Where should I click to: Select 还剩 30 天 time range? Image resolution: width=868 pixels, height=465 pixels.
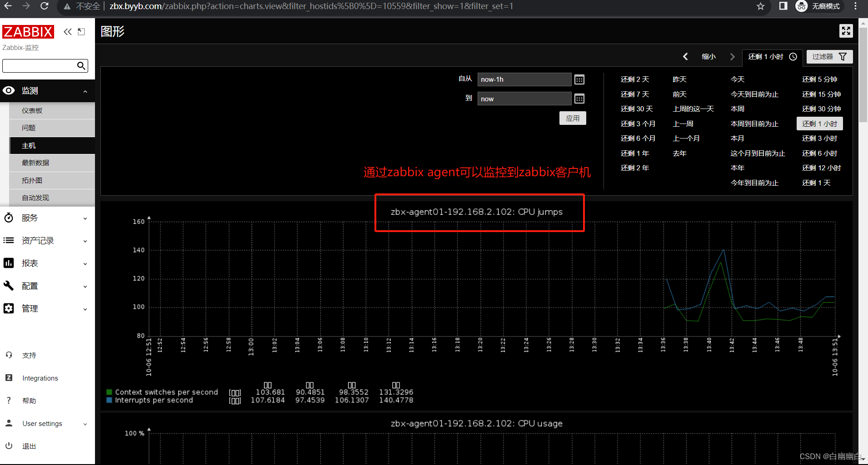tap(637, 109)
